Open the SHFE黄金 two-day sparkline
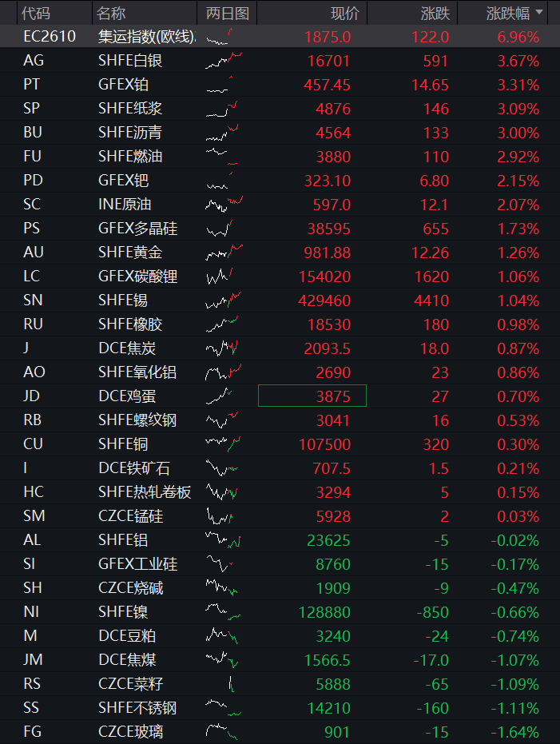 point(224,253)
